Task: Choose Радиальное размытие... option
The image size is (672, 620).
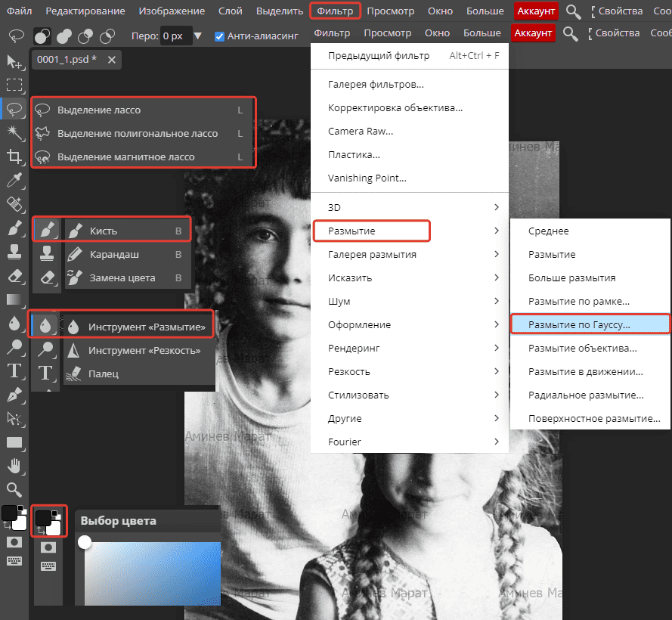Action: (590, 395)
